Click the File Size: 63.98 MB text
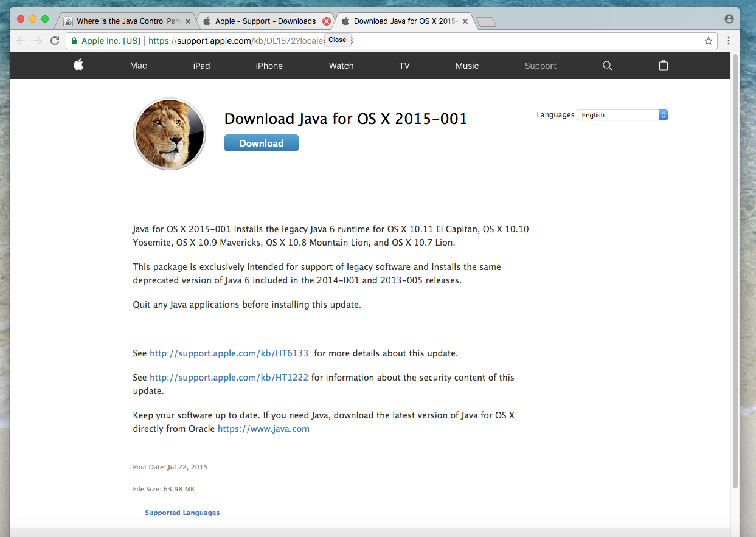The height and width of the screenshot is (537, 756). click(164, 489)
